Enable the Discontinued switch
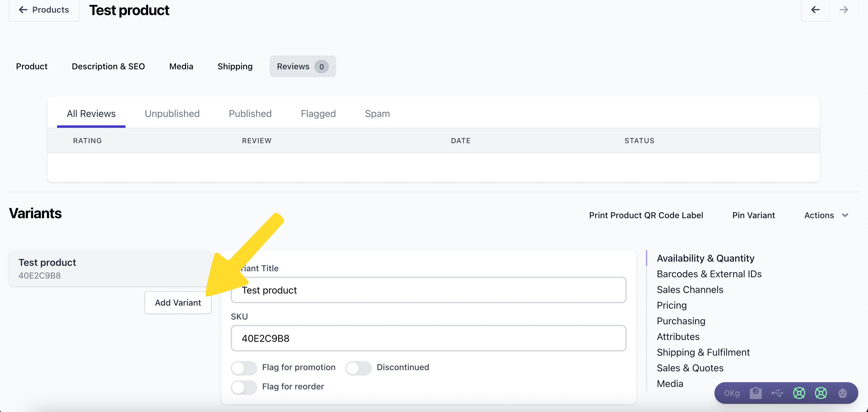 pyautogui.click(x=358, y=368)
